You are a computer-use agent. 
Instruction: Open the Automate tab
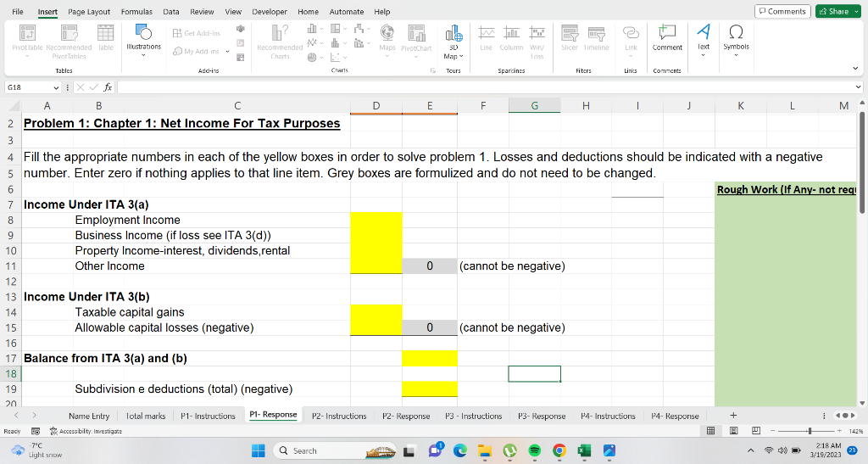[x=346, y=12]
